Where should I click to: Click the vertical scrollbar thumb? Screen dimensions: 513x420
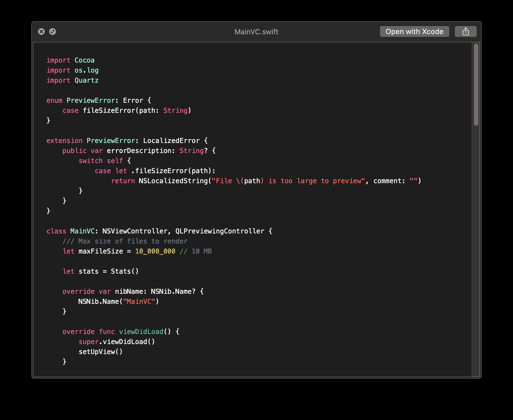coord(476,85)
